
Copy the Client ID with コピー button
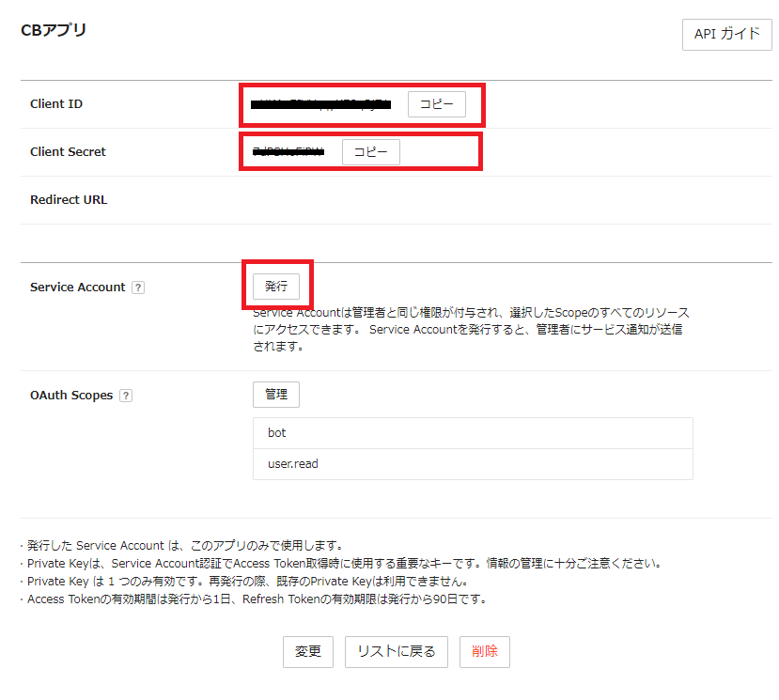436,104
